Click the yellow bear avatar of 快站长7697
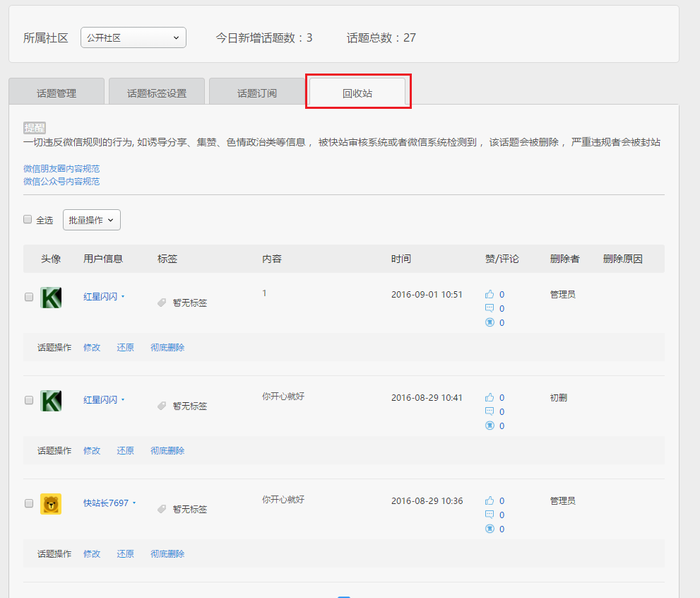 click(x=51, y=503)
